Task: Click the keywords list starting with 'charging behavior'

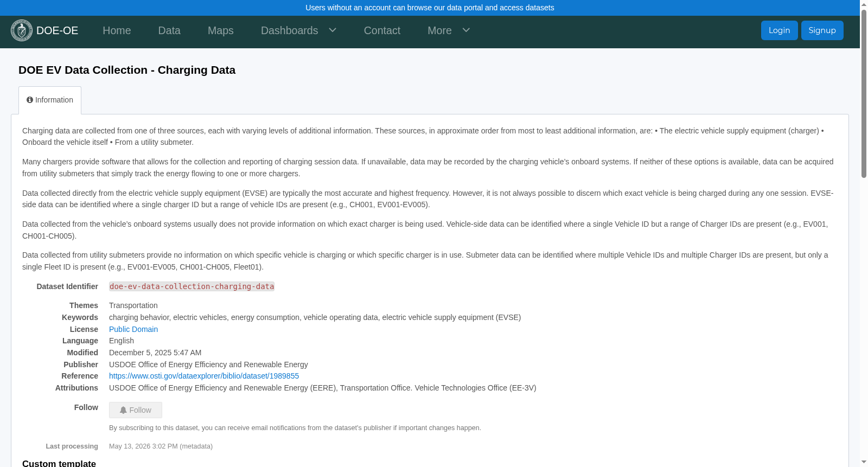Action: (315, 317)
